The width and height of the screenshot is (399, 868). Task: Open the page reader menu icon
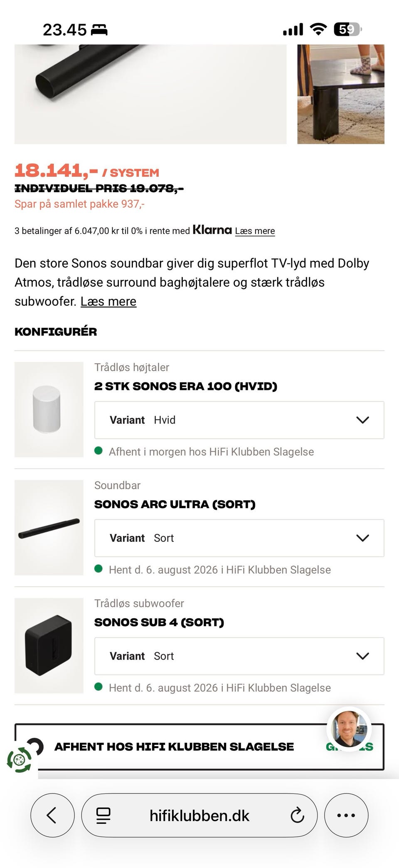pos(103,816)
